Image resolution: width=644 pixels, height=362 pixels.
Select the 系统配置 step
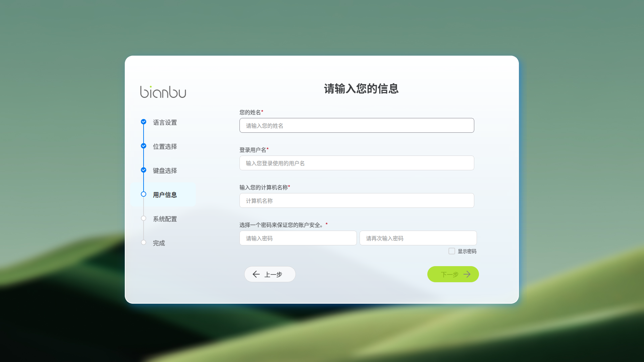(164, 219)
